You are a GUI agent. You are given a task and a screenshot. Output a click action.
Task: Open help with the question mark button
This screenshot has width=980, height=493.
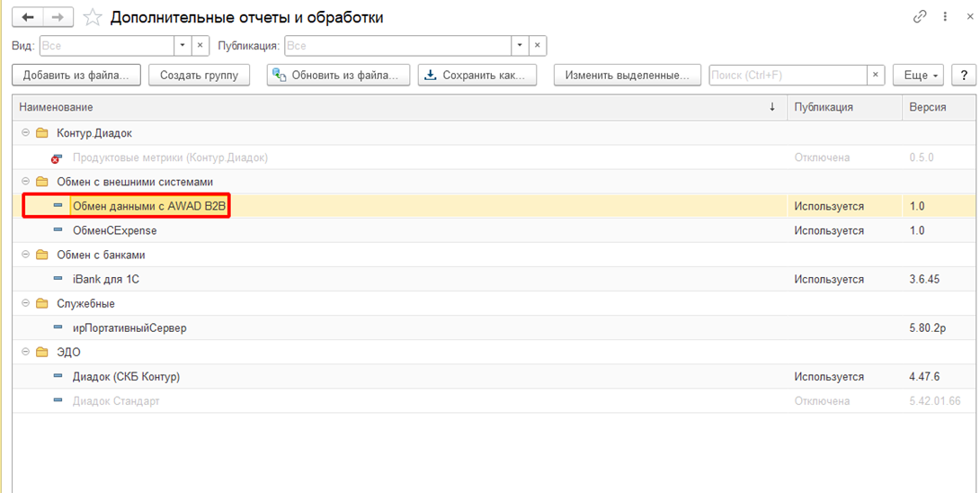click(x=963, y=76)
